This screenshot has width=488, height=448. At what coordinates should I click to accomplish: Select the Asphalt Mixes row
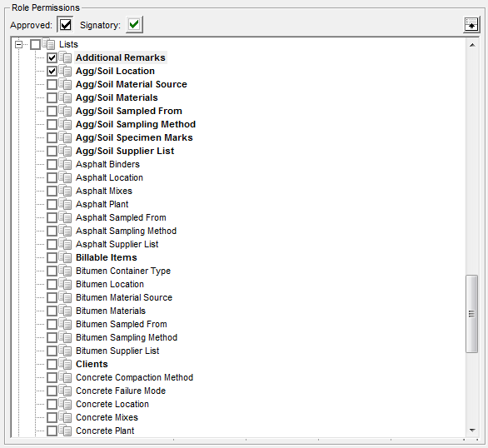(x=104, y=191)
